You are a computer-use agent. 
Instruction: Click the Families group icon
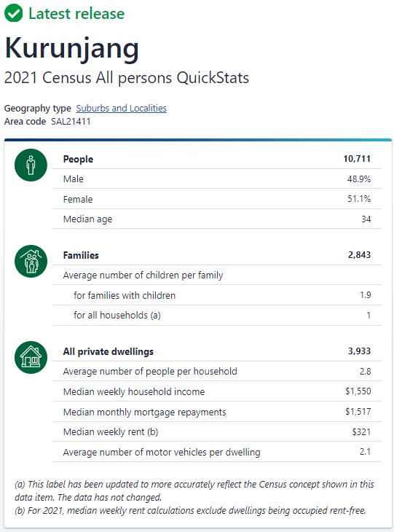click(31, 261)
